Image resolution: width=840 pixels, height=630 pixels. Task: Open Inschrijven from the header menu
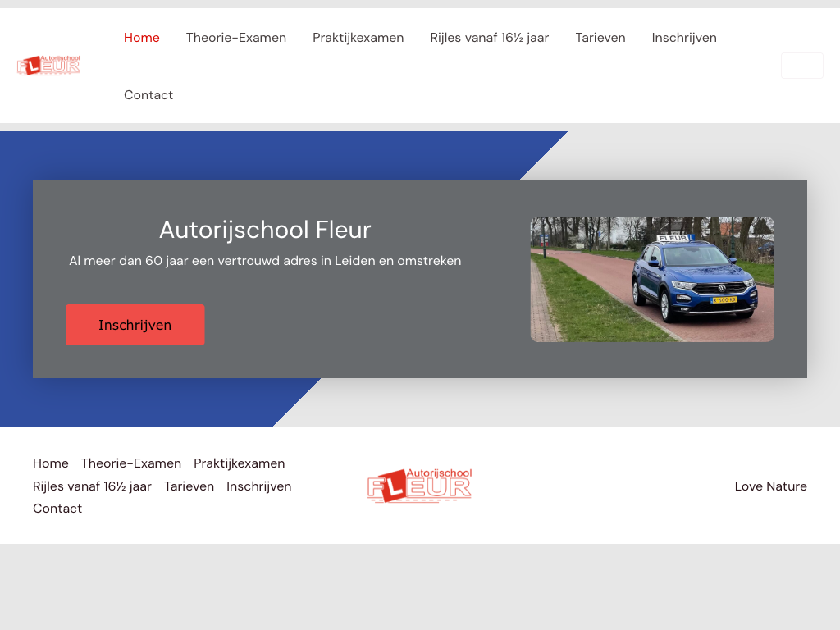coord(684,38)
